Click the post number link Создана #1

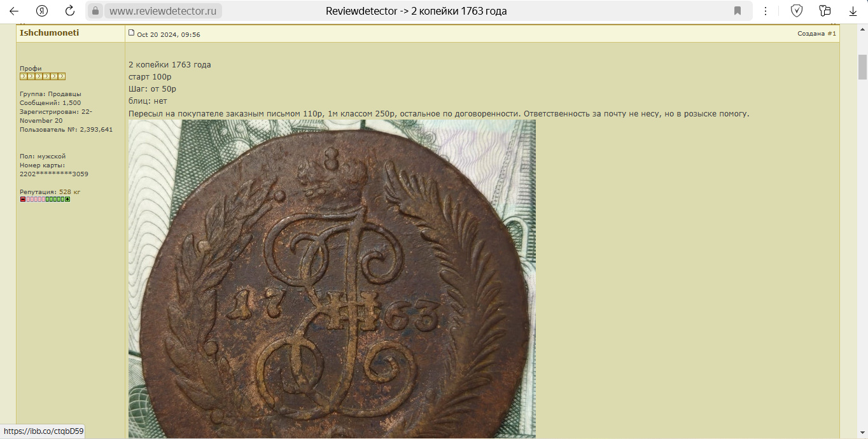click(x=816, y=34)
